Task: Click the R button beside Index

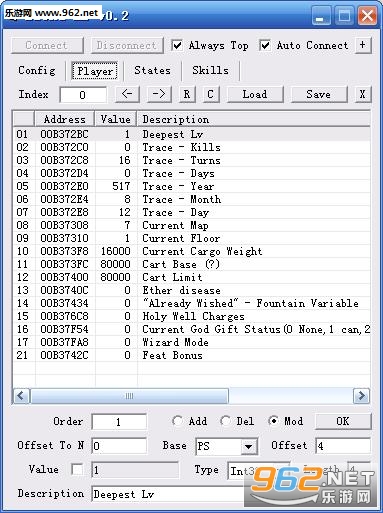Action: 187,94
